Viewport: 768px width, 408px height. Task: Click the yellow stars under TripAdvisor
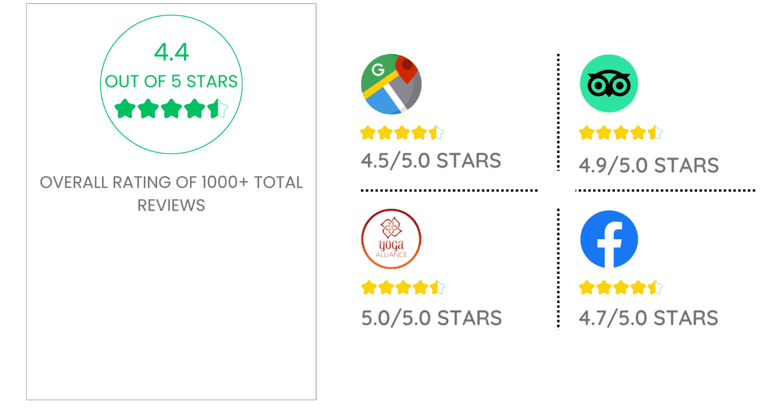pos(620,132)
